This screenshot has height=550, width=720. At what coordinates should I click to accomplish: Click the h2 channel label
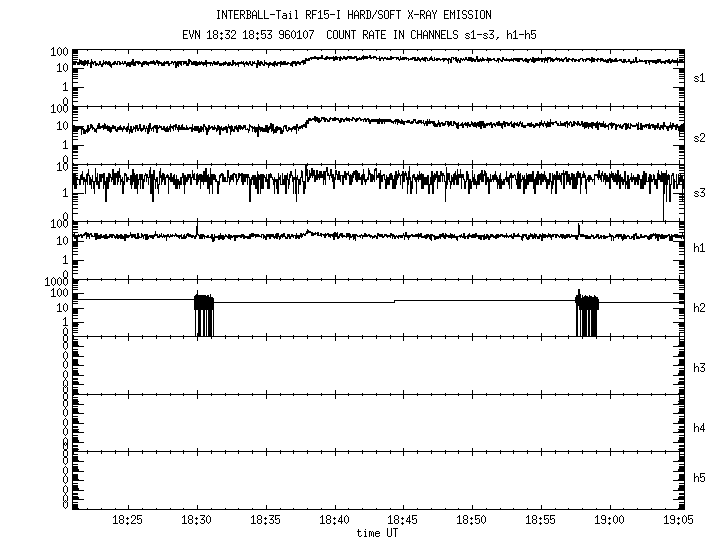[700, 308]
